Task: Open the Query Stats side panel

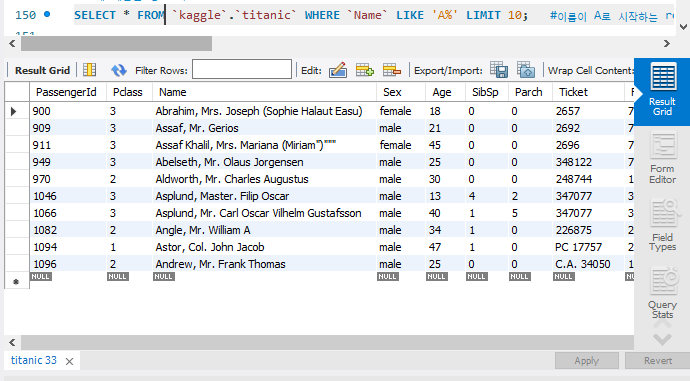Action: (662, 293)
